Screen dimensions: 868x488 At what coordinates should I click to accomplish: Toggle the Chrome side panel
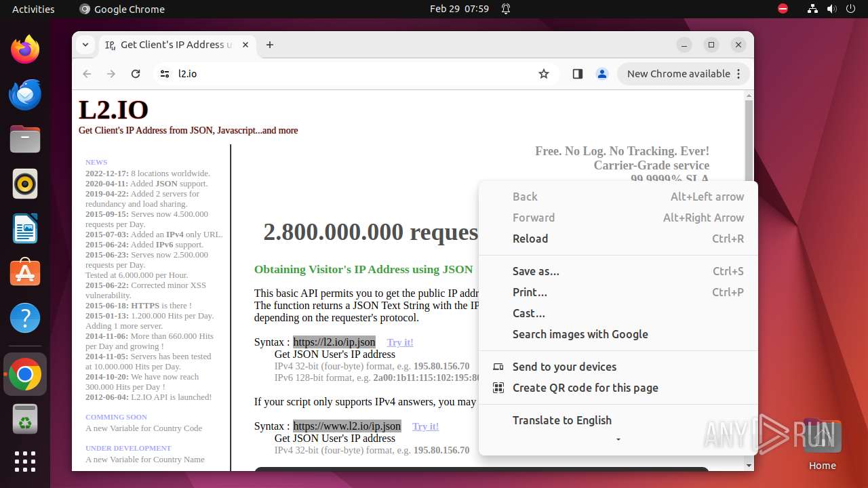pyautogui.click(x=578, y=74)
